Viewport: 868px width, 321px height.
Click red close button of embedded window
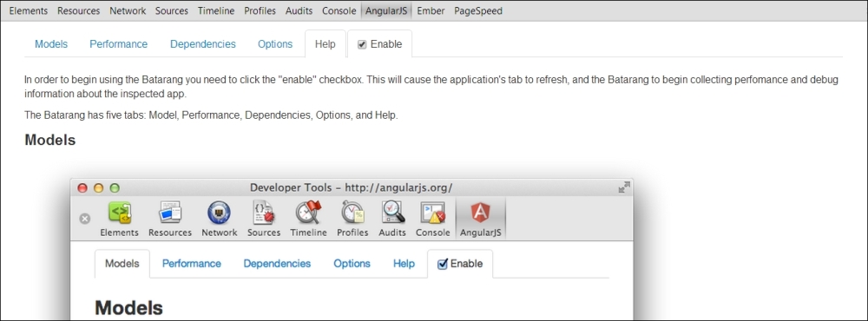point(82,188)
